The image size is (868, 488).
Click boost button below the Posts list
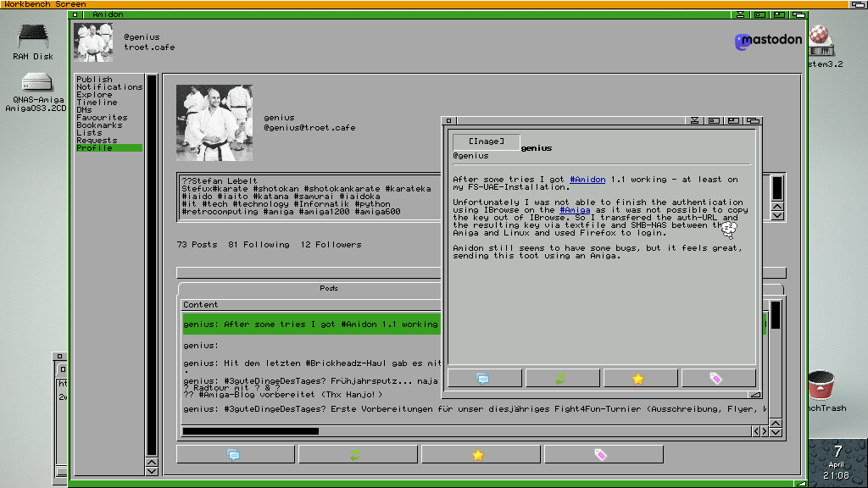click(x=358, y=454)
